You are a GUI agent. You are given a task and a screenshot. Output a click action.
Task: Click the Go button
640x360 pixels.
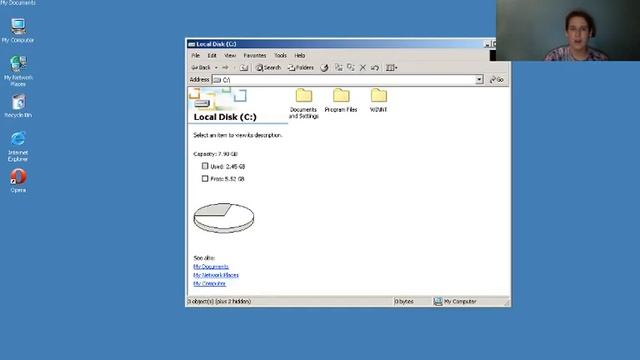497,80
